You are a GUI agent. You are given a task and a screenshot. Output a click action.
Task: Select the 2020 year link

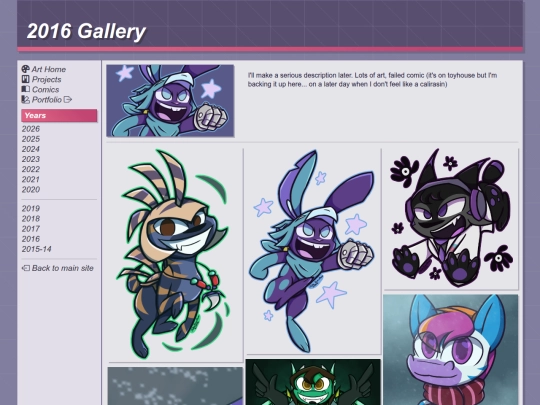31,189
